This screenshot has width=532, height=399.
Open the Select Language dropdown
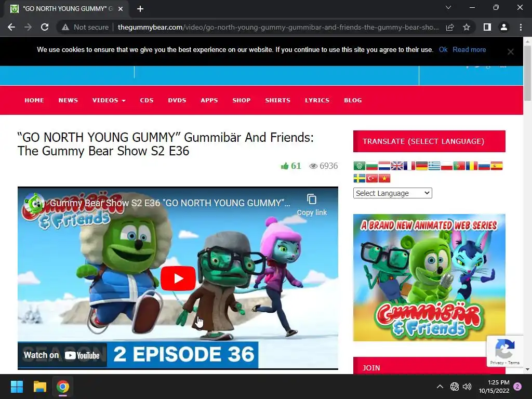[x=393, y=193]
